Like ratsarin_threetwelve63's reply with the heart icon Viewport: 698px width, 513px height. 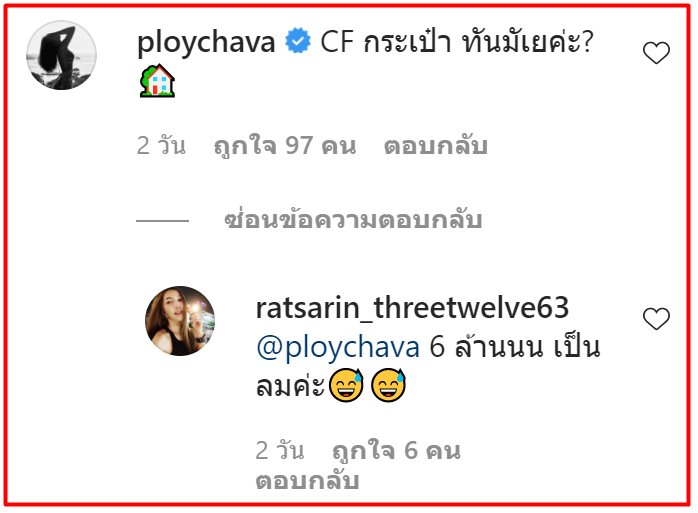pyautogui.click(x=656, y=318)
